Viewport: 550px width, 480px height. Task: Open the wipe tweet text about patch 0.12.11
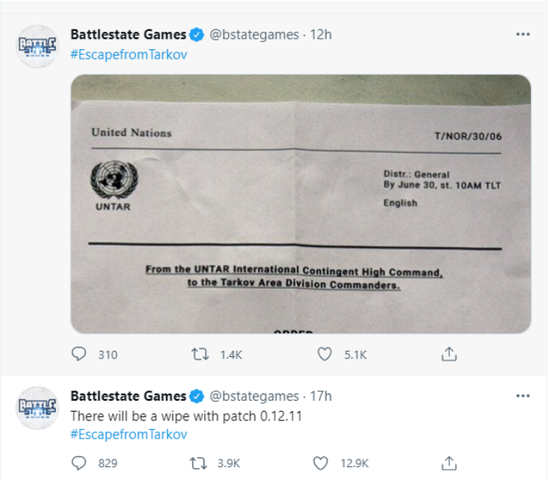[186, 416]
